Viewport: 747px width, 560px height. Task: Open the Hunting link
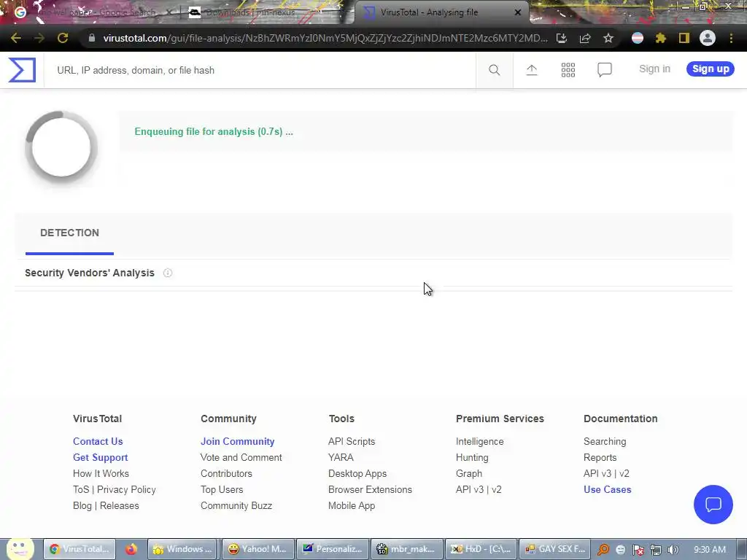[x=472, y=458]
